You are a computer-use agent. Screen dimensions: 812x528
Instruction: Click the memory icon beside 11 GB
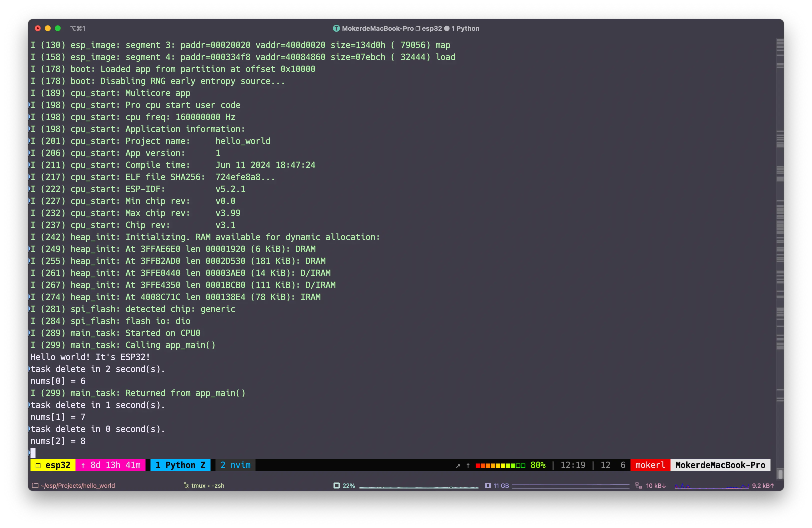[x=488, y=485]
